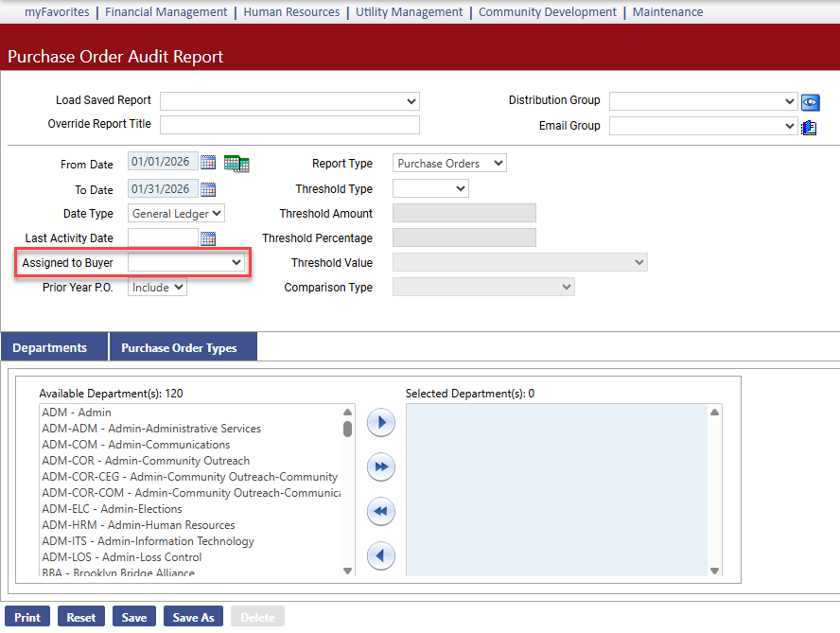840x633 pixels.
Task: Click the Print button
Action: coord(27,617)
